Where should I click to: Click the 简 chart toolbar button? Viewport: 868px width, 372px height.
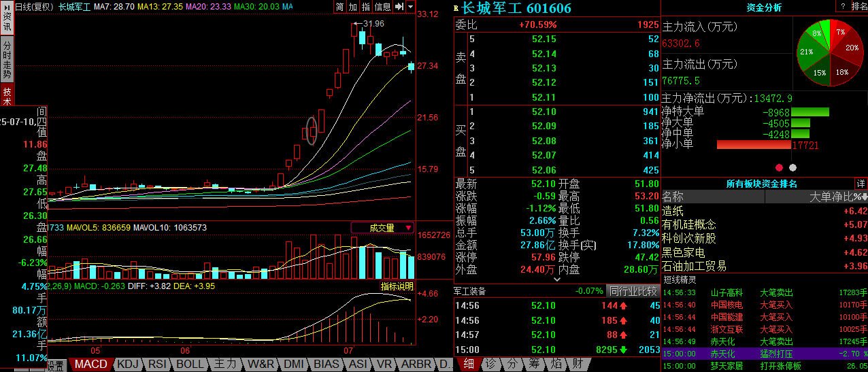click(x=339, y=7)
